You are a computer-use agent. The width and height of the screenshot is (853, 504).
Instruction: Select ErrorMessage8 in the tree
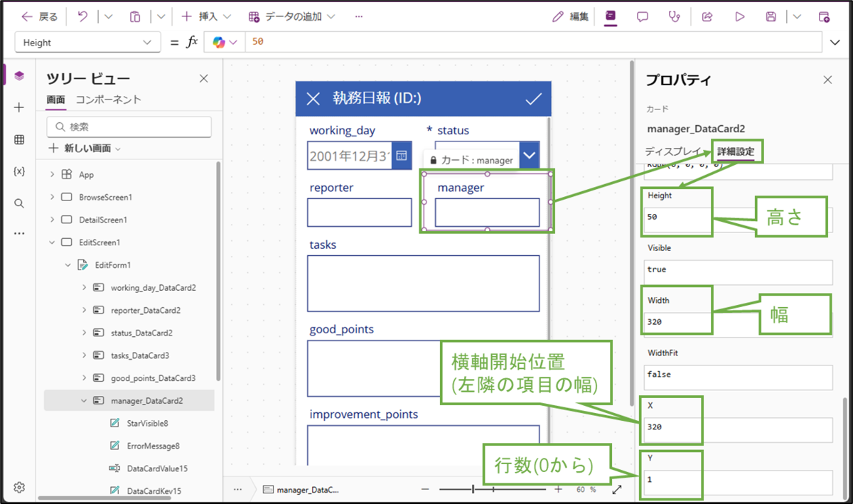[x=153, y=446]
